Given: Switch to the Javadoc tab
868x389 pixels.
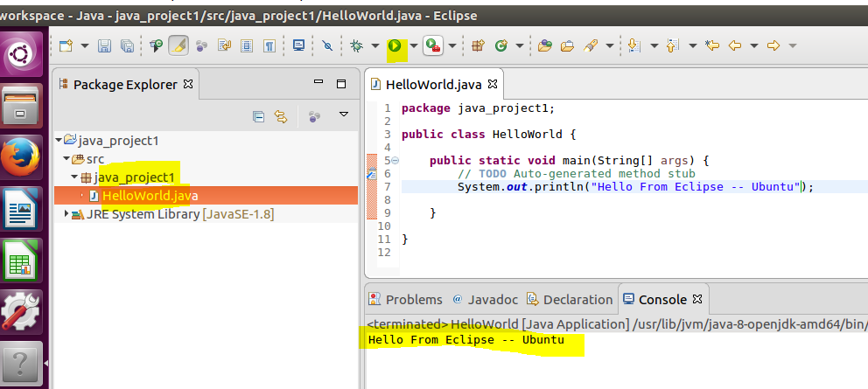Looking at the screenshot, I should (485, 299).
